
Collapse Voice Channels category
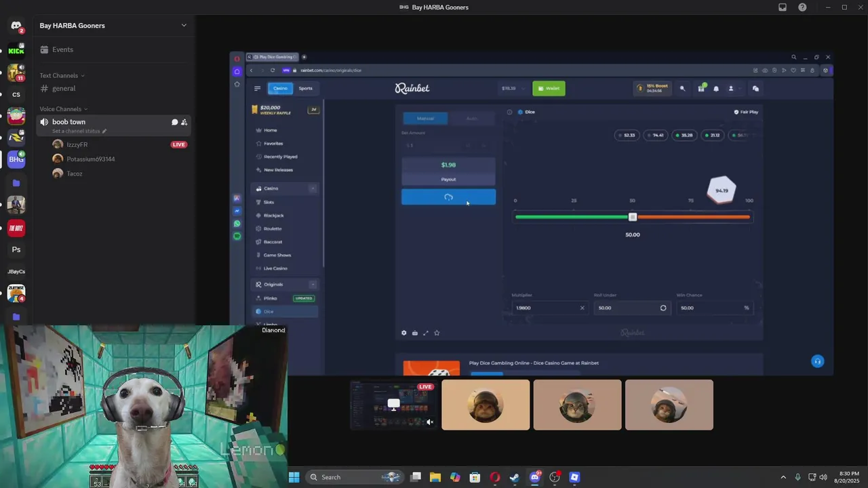(63, 109)
